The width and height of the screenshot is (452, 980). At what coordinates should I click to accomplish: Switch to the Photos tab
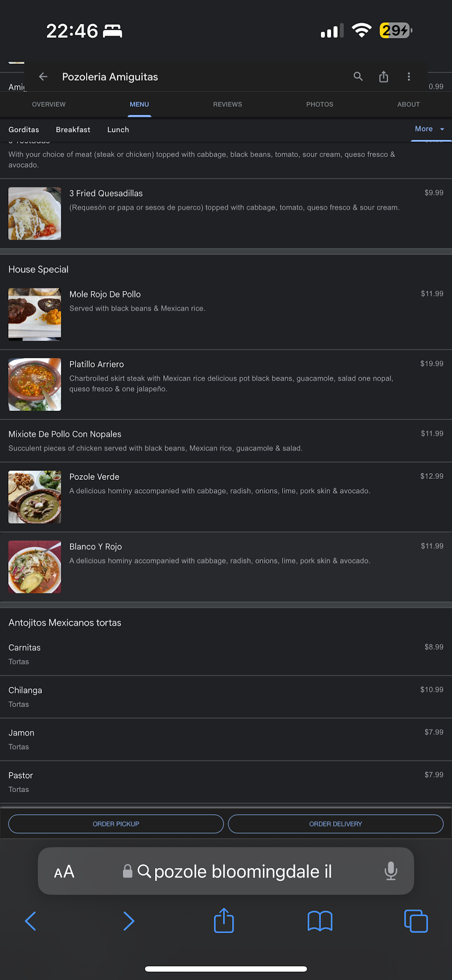pos(320,104)
